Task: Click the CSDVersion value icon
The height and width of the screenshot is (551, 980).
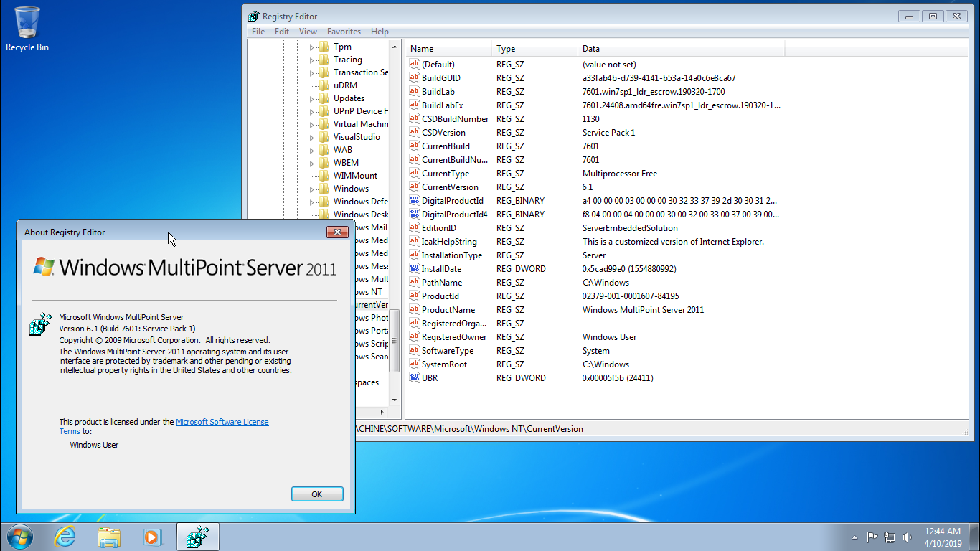Action: pos(414,132)
